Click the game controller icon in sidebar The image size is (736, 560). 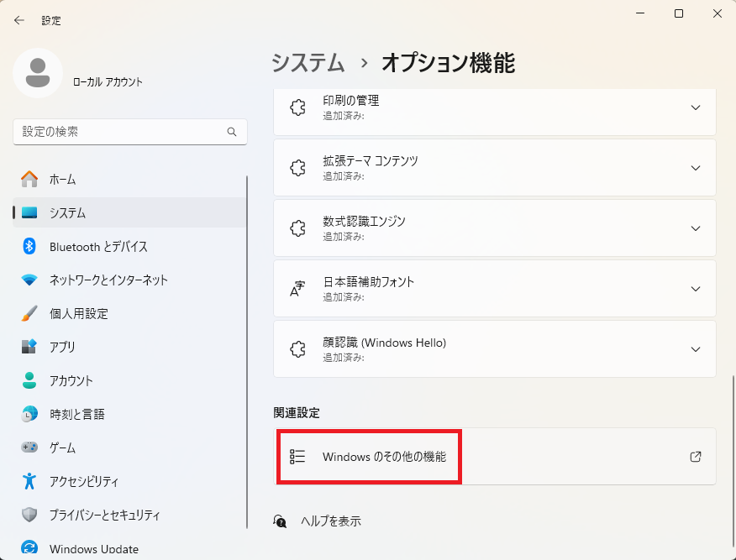click(29, 447)
